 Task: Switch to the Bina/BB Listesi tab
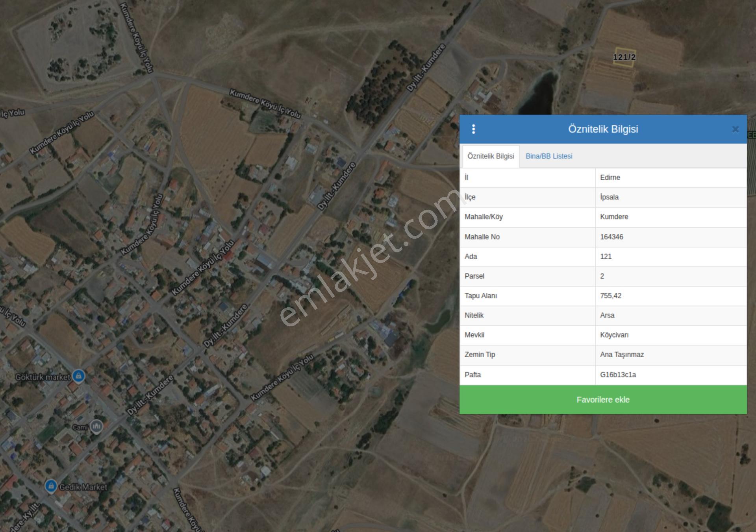pyautogui.click(x=549, y=156)
